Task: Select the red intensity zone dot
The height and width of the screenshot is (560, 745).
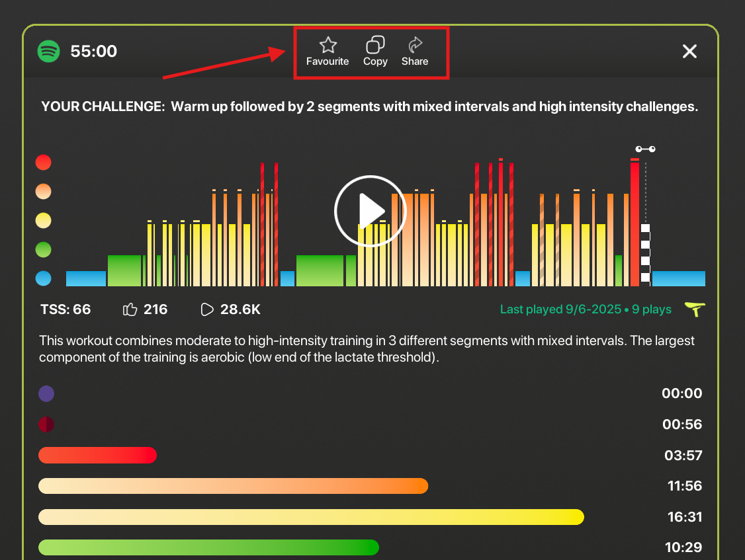Action: 43,163
